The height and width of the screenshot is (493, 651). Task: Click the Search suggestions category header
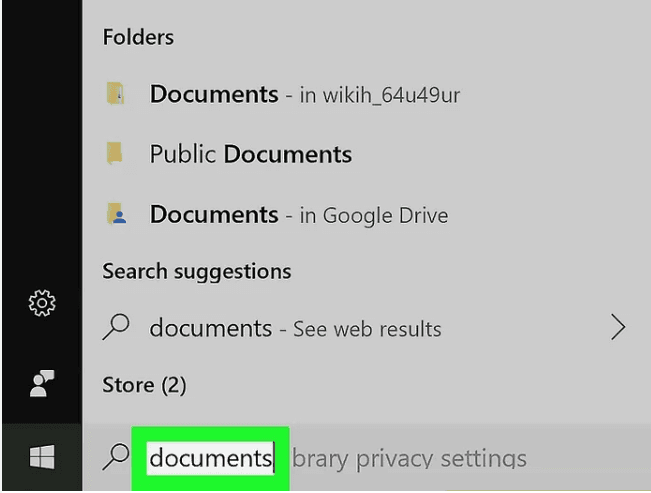point(196,271)
